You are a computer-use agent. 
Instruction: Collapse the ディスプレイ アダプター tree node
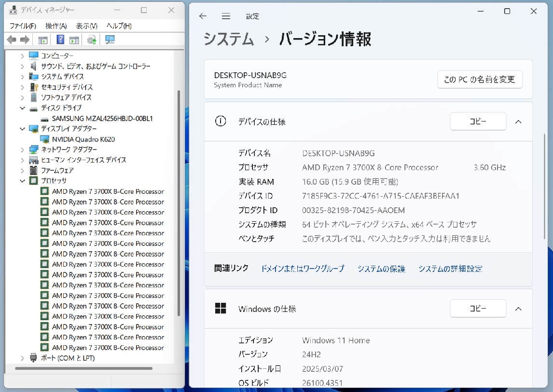click(x=23, y=129)
